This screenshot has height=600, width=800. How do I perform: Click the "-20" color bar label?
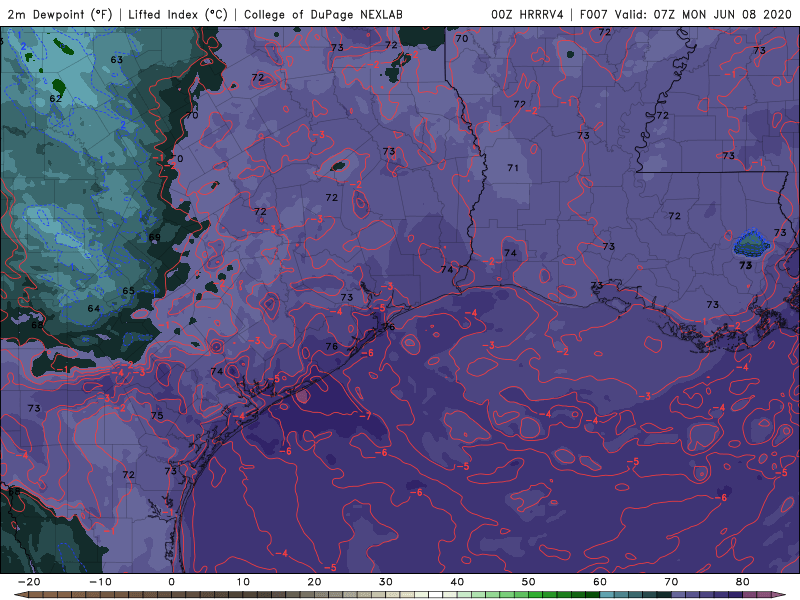click(x=29, y=582)
